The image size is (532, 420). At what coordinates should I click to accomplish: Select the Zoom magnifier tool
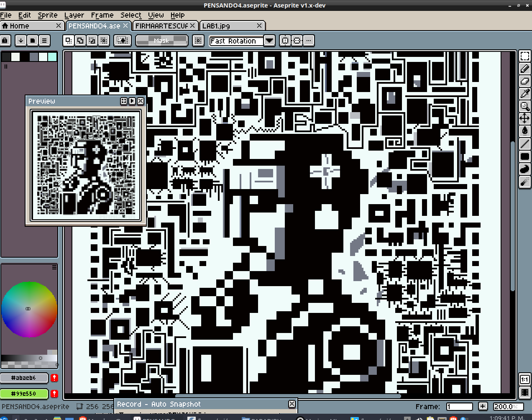click(524, 106)
